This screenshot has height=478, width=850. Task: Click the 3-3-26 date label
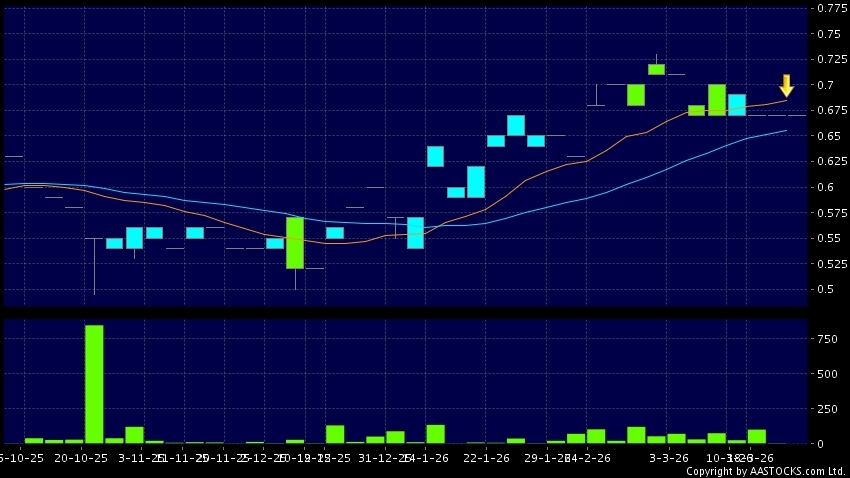tap(668, 456)
